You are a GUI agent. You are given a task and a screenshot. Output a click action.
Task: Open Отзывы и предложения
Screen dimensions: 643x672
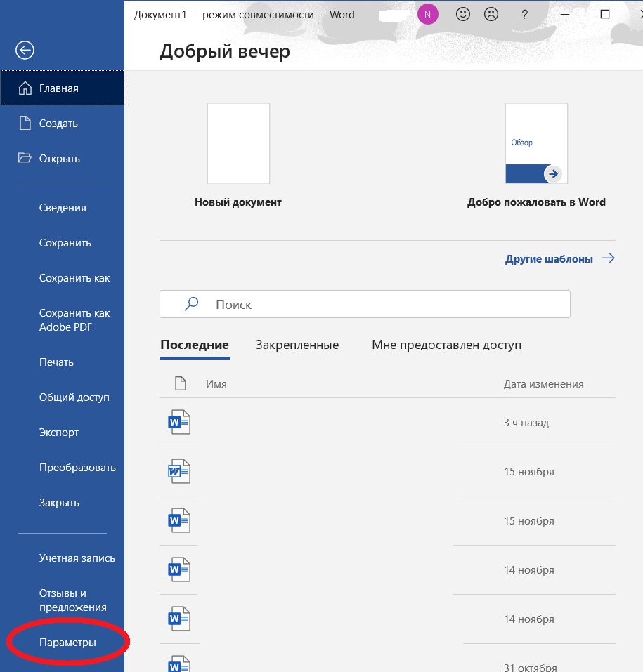73,600
